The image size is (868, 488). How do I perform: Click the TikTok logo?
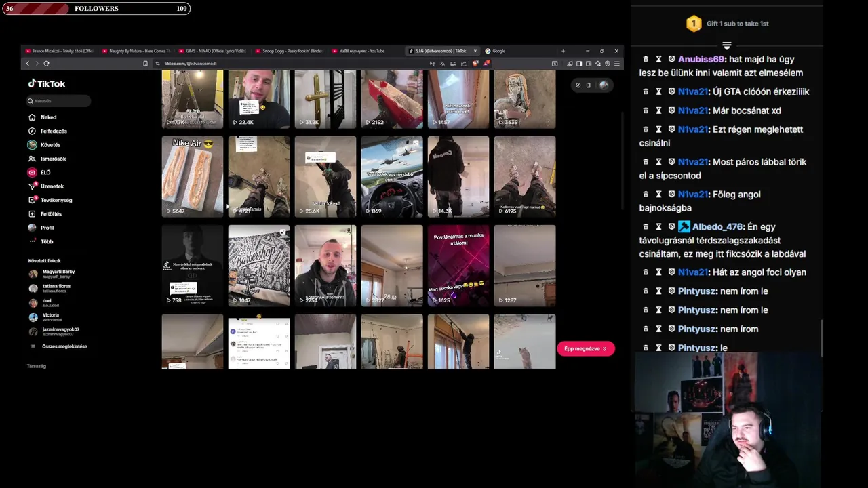(x=47, y=84)
